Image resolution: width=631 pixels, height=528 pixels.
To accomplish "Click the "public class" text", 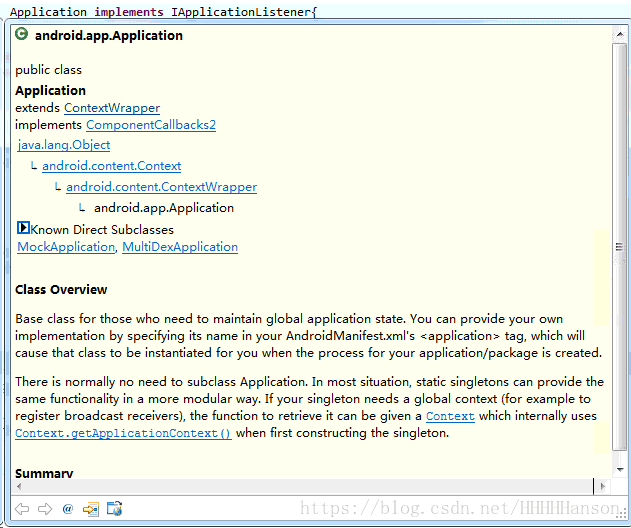I will click(48, 70).
